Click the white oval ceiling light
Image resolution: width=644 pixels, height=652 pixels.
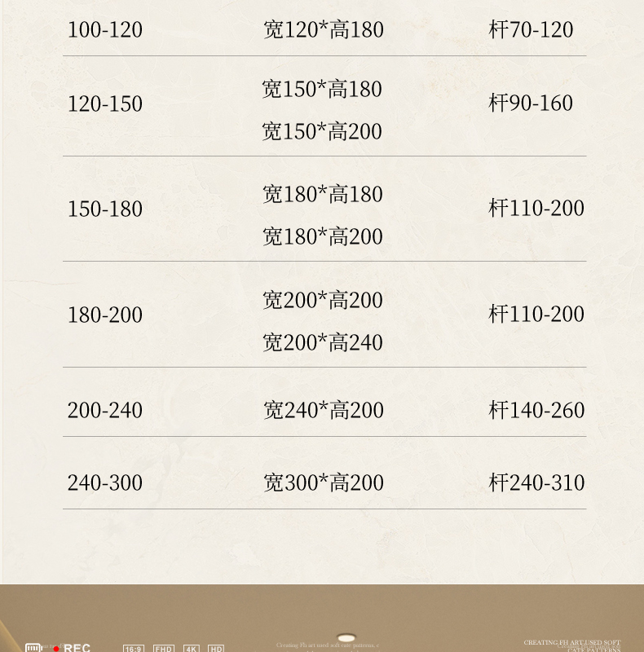click(346, 638)
